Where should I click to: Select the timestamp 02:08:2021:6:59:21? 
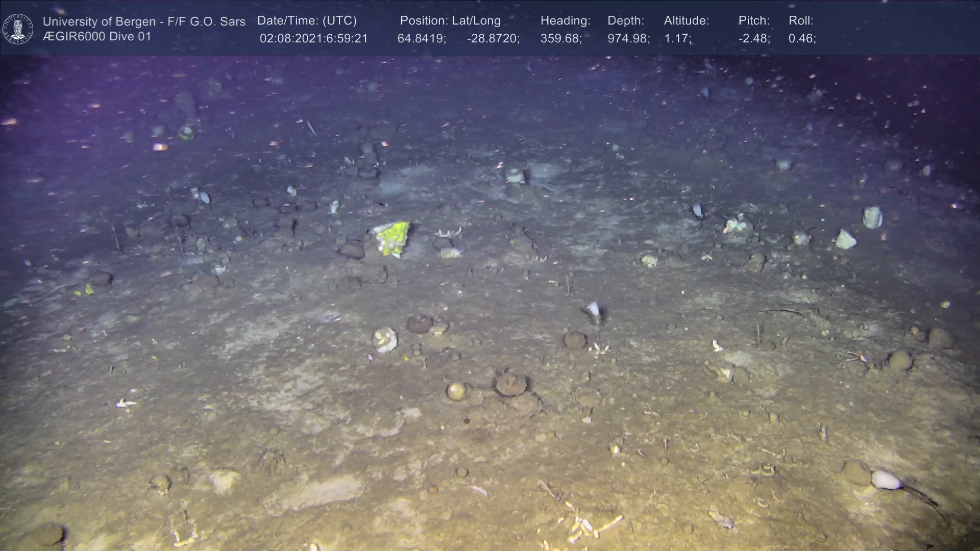pos(313,39)
